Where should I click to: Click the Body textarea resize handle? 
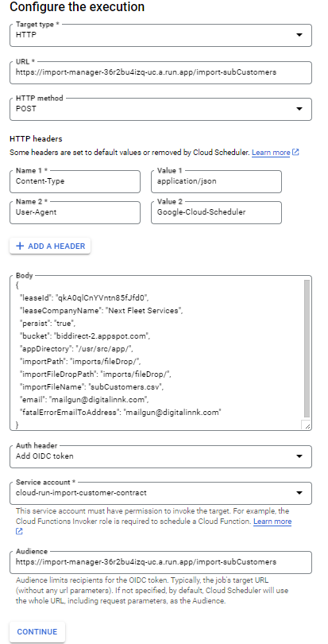307,425
